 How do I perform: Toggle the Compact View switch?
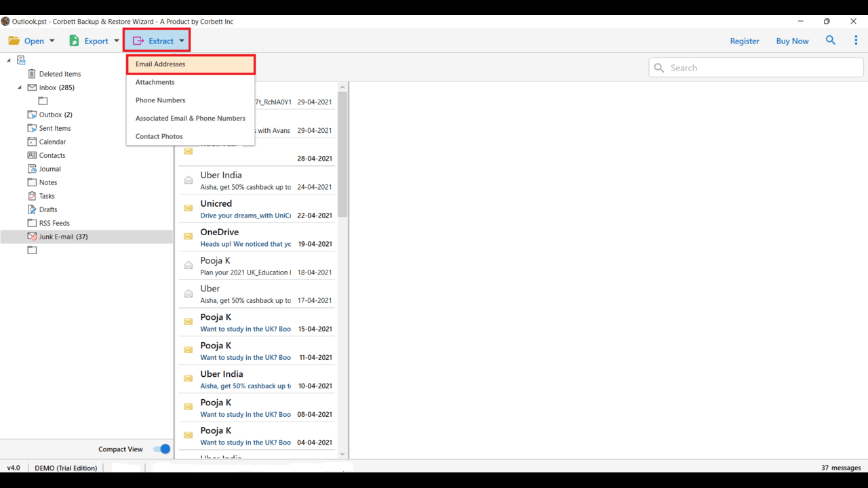click(x=161, y=449)
